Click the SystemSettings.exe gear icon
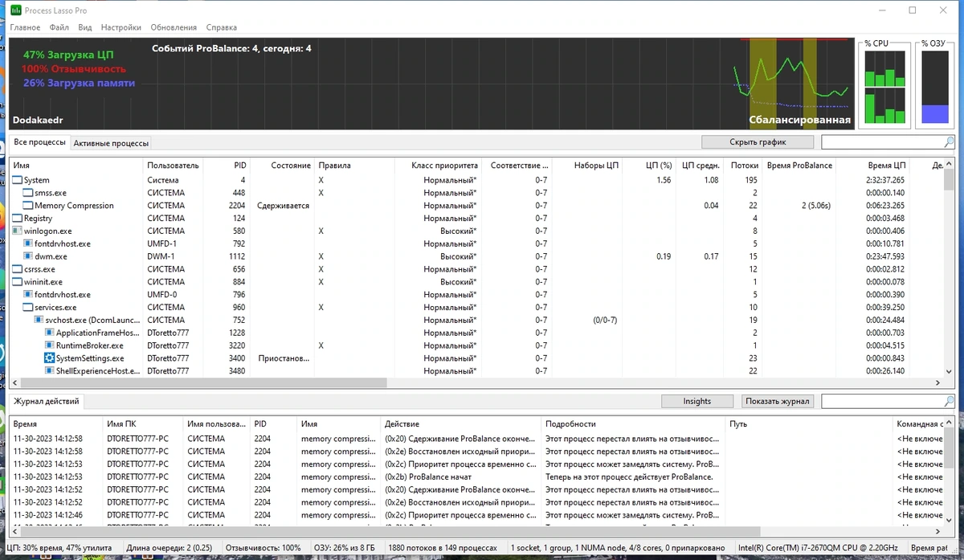Image resolution: width=964 pixels, height=560 pixels. click(x=49, y=358)
